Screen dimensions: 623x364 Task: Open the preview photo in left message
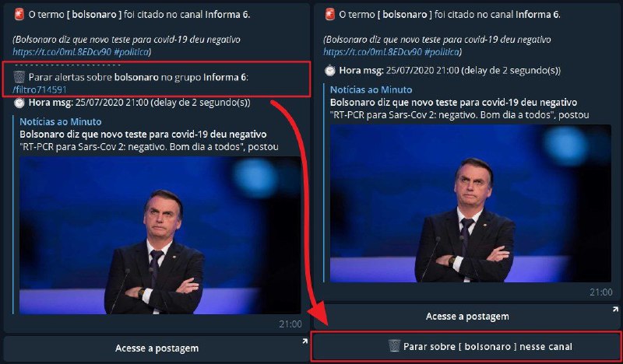(x=160, y=235)
